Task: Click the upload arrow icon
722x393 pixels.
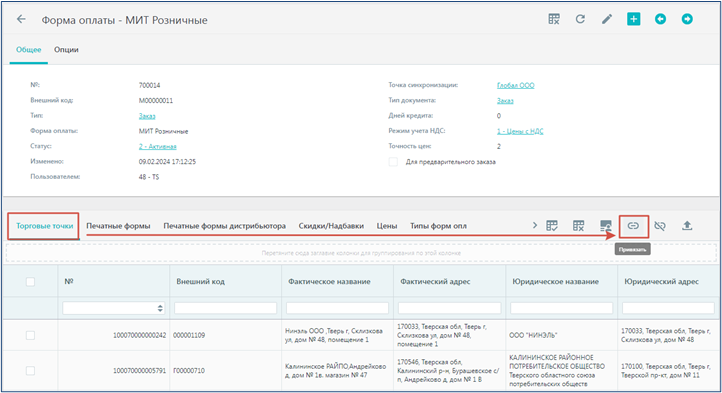Action: (687, 226)
